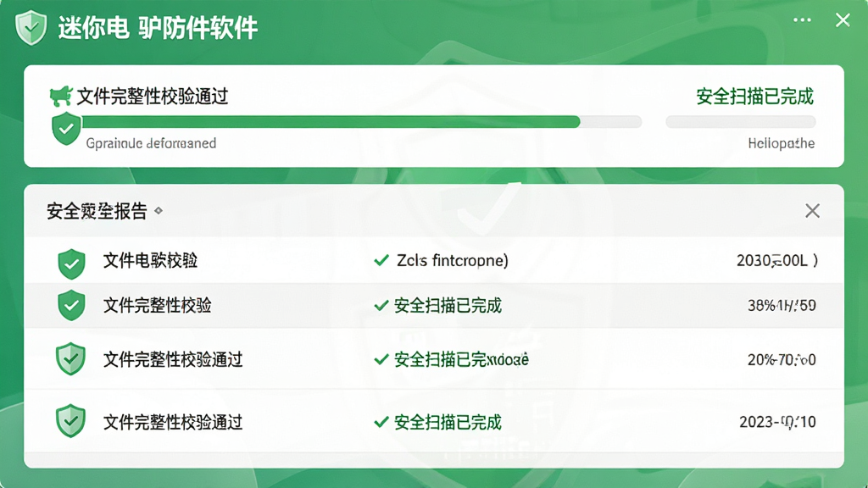Click the Hellopathe text under short bar

pos(781,144)
